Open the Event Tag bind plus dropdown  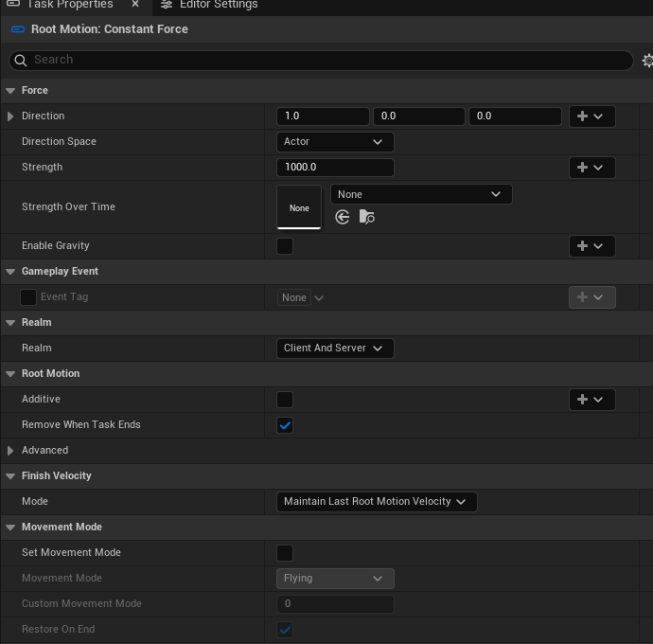pyautogui.click(x=591, y=297)
